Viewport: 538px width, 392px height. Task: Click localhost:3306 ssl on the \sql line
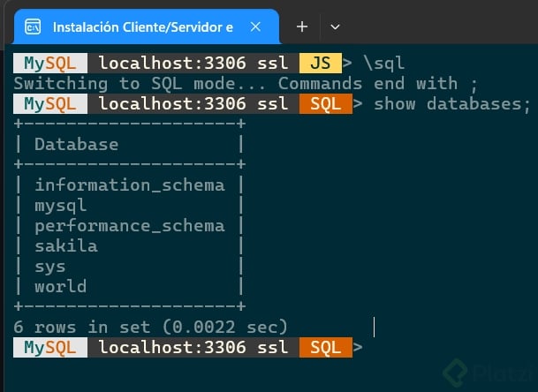(x=193, y=64)
